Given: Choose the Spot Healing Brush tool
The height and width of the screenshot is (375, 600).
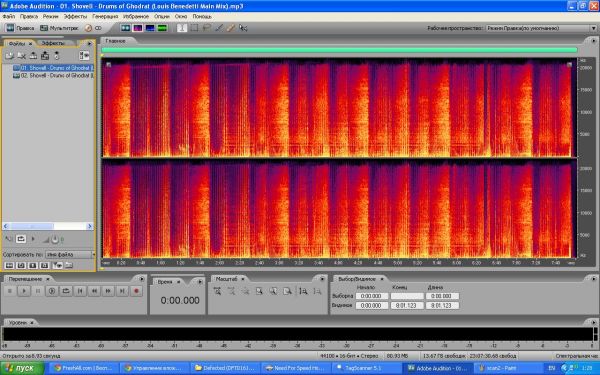Looking at the screenshot, I should click(231, 28).
